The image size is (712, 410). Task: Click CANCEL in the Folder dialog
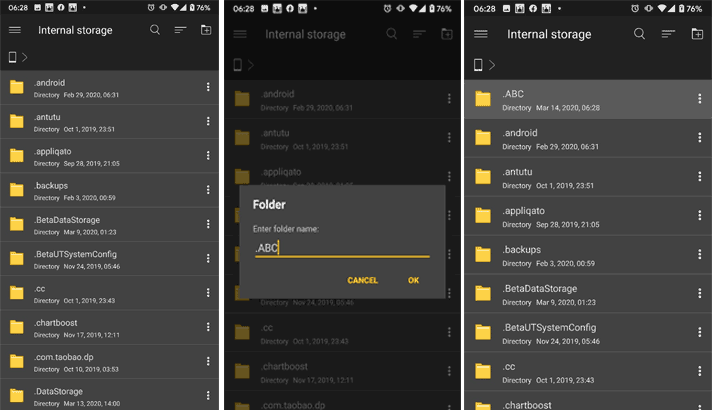pyautogui.click(x=362, y=280)
